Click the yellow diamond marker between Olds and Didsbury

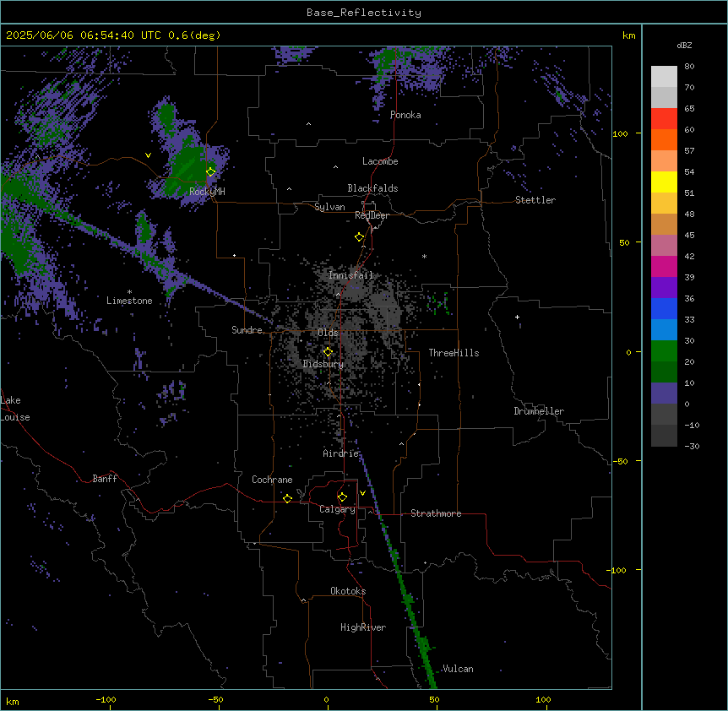coord(328,352)
